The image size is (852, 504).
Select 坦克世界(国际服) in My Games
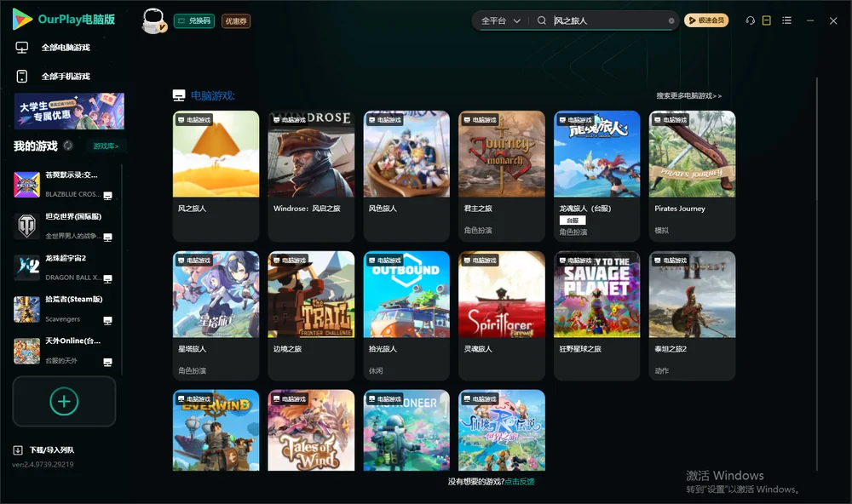pos(64,226)
